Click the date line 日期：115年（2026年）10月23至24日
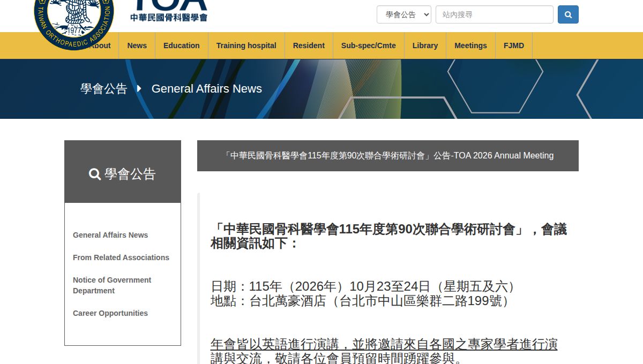 click(365, 286)
